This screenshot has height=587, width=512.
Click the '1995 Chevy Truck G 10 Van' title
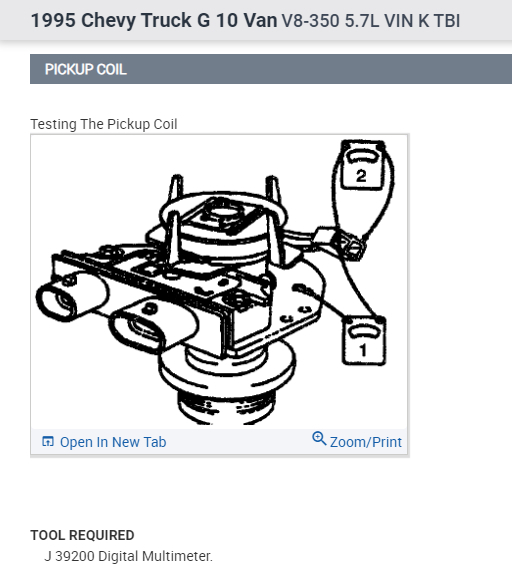(x=154, y=20)
